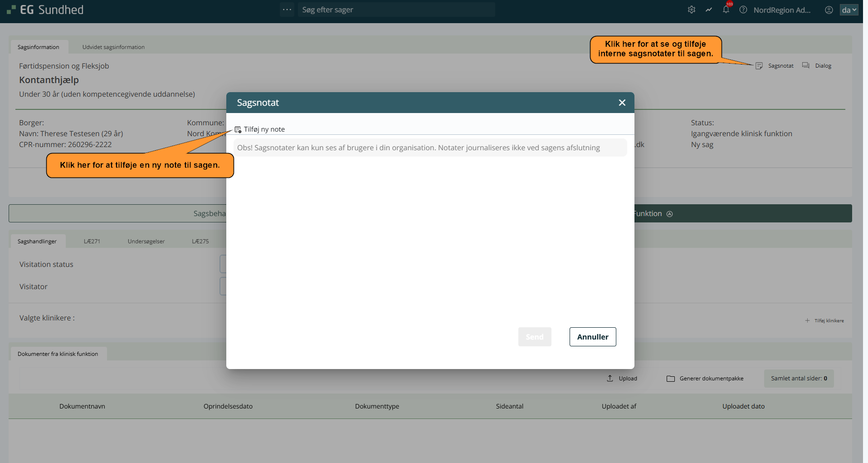Open notifications bell with 103 badge
868x463 pixels.
[x=726, y=9]
